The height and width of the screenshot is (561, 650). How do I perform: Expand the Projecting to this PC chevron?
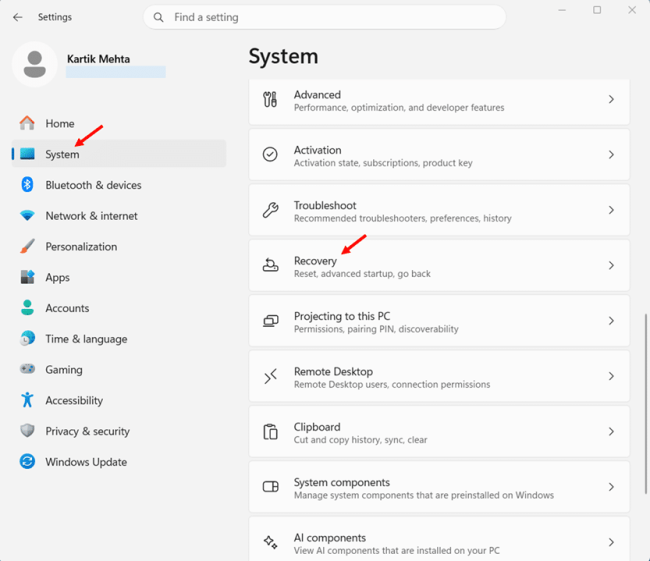click(611, 321)
